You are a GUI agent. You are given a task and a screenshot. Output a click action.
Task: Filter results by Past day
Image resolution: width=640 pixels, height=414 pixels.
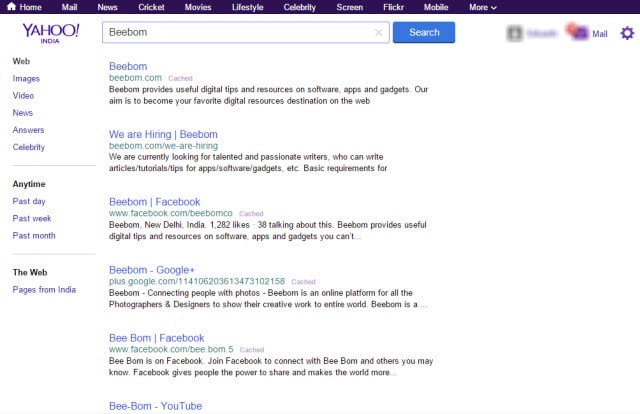pyautogui.click(x=29, y=201)
